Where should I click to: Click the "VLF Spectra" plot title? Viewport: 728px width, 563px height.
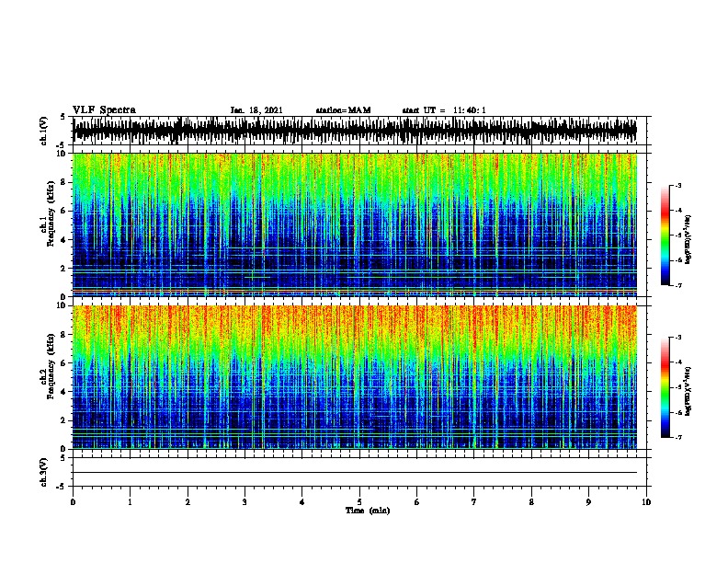[x=104, y=110]
